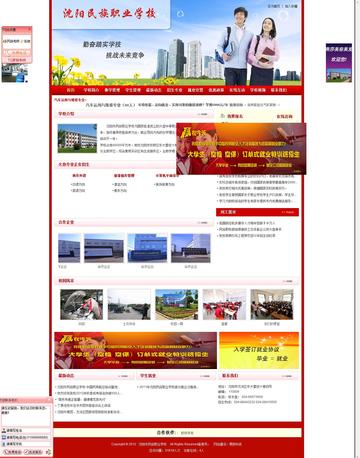The height and width of the screenshot is (458, 360).
Task: Open the more link on the 学校介绍 header
Action: click(202, 114)
